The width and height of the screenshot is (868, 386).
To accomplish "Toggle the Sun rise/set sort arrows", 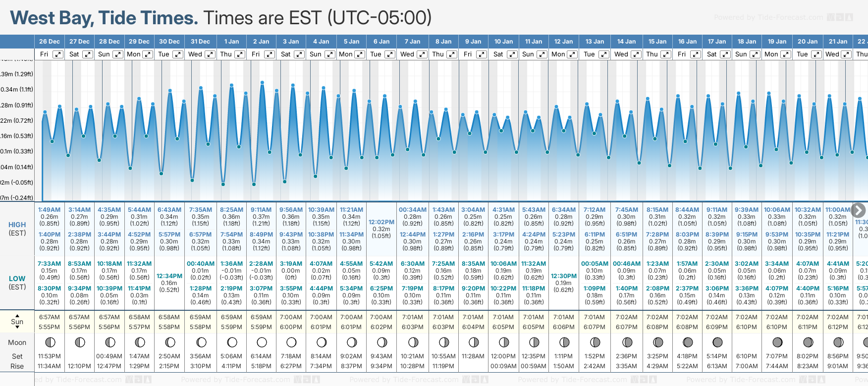I will point(17,322).
